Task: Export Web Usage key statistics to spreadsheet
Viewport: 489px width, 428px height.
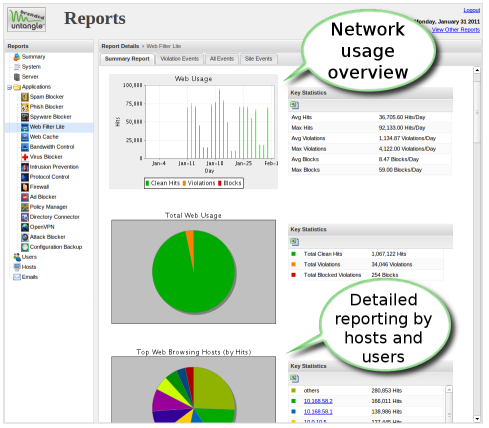Action: 294,105
